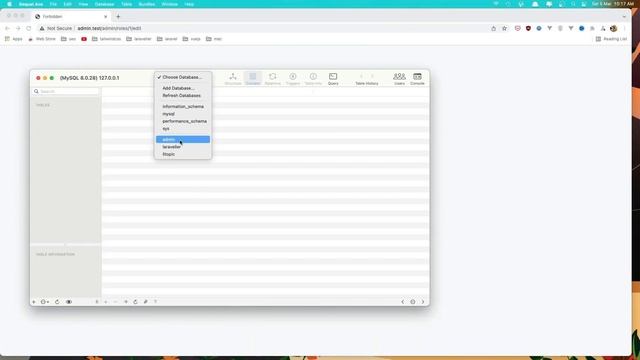Click Add Database... in the dropdown

183,88
